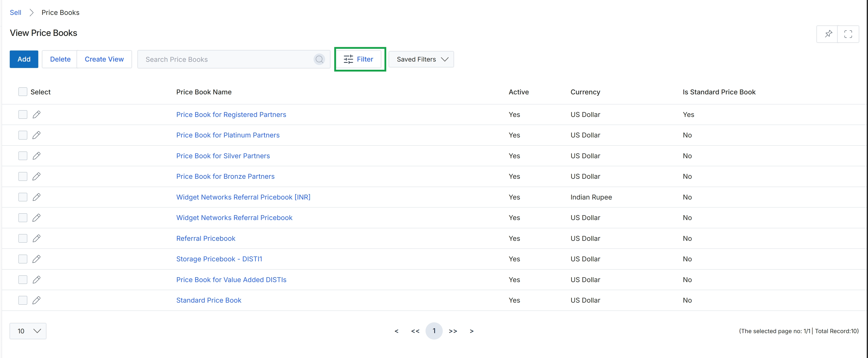Open the link named exactly Referral Pricebook
The height and width of the screenshot is (358, 868).
click(205, 238)
